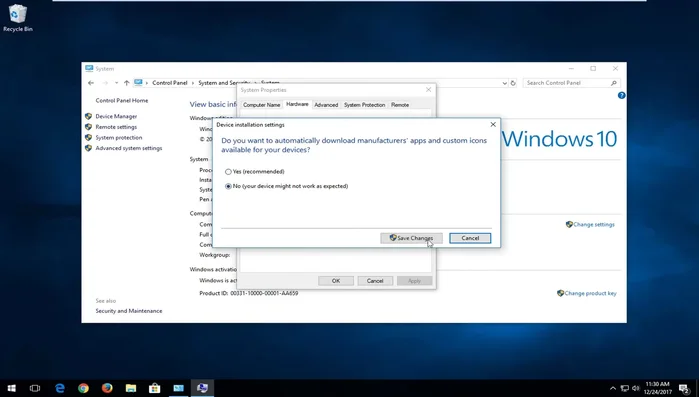Click the taskbar clock and date
Screen dimensions: 699x397
pos(658,388)
